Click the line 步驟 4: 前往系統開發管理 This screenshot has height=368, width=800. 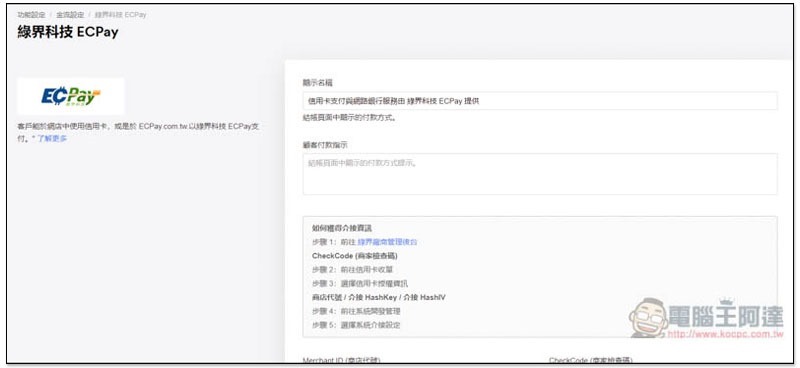pyautogui.click(x=356, y=311)
